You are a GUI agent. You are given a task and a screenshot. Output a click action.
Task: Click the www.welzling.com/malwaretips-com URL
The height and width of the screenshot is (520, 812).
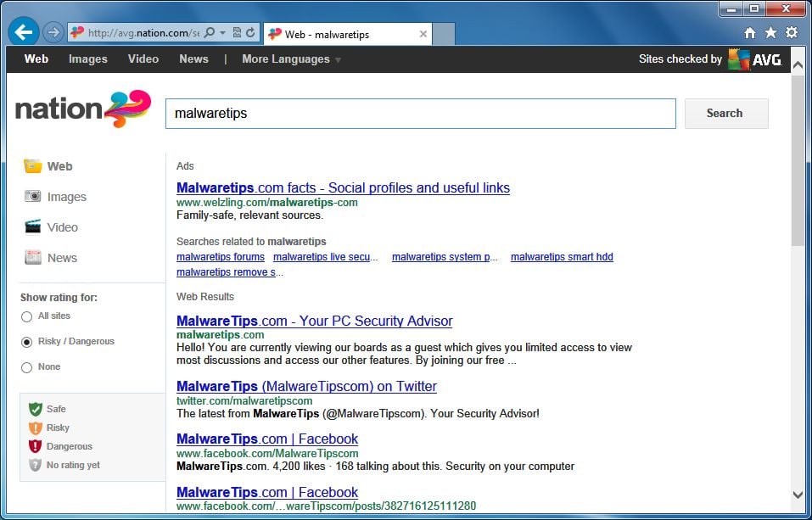tap(266, 203)
